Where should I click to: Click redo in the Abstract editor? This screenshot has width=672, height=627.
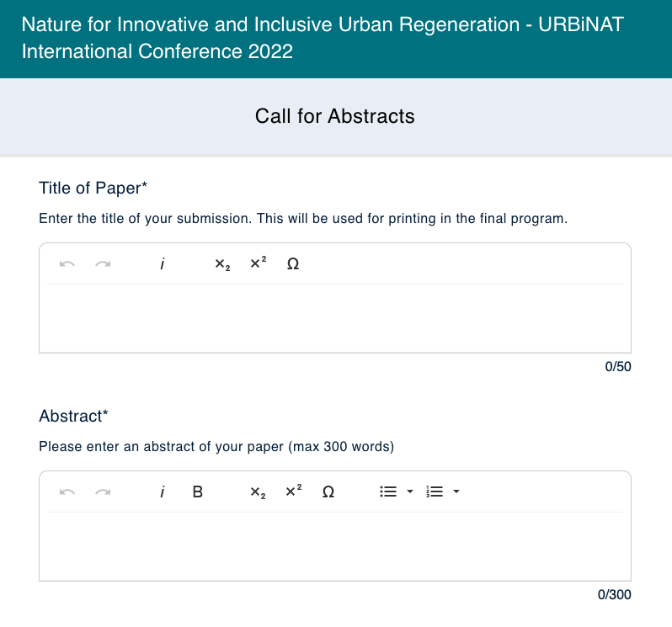coord(103,492)
